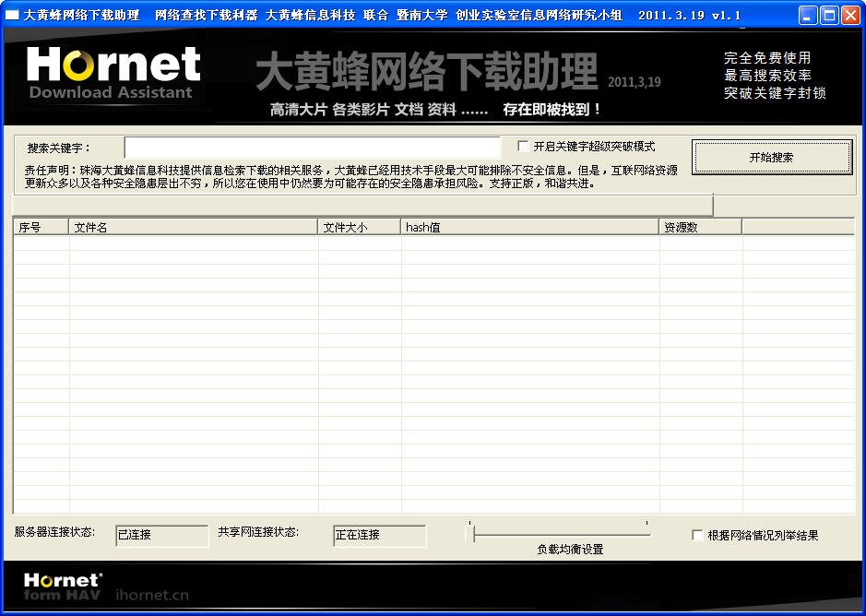
Task: Minimize the download assistant window
Action: tap(808, 15)
